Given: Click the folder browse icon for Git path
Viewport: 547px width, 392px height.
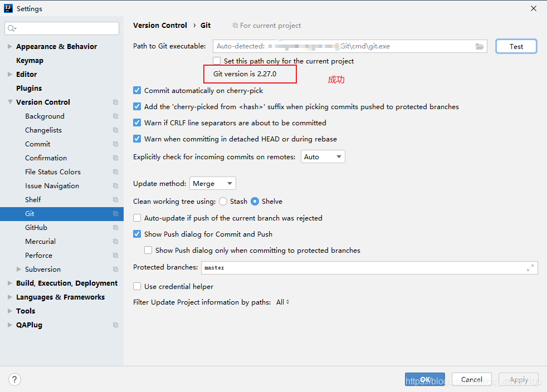Looking at the screenshot, I should (480, 47).
